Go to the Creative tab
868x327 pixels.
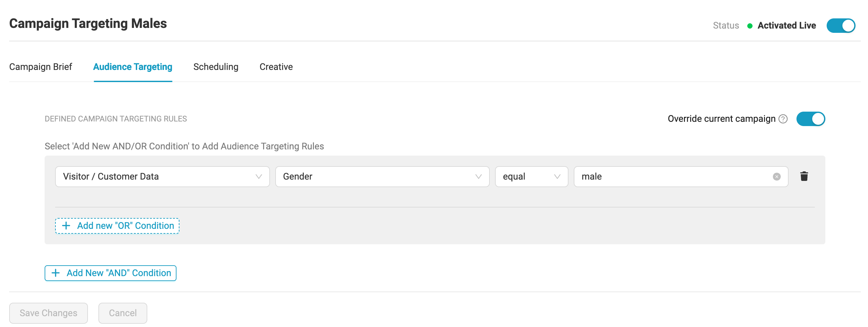click(276, 67)
